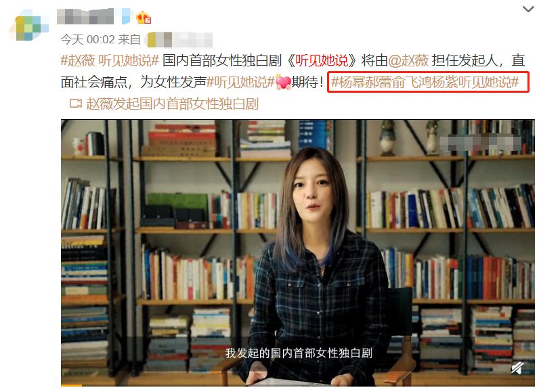Image resolution: width=539 pixels, height=392 pixels.
Task: Toggle the mute speaker icon on the video
Action: point(517,368)
